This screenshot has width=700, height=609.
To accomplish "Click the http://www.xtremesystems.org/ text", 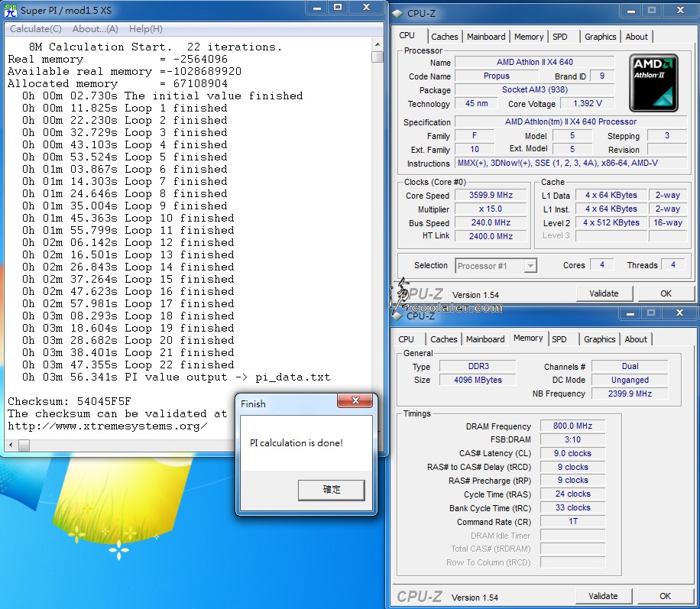I will click(x=108, y=426).
